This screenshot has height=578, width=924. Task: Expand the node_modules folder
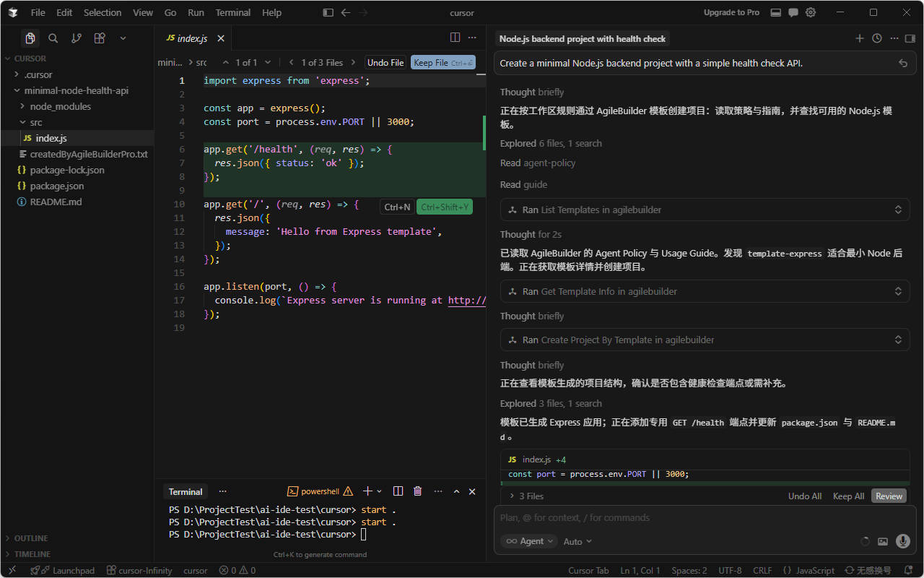[61, 106]
